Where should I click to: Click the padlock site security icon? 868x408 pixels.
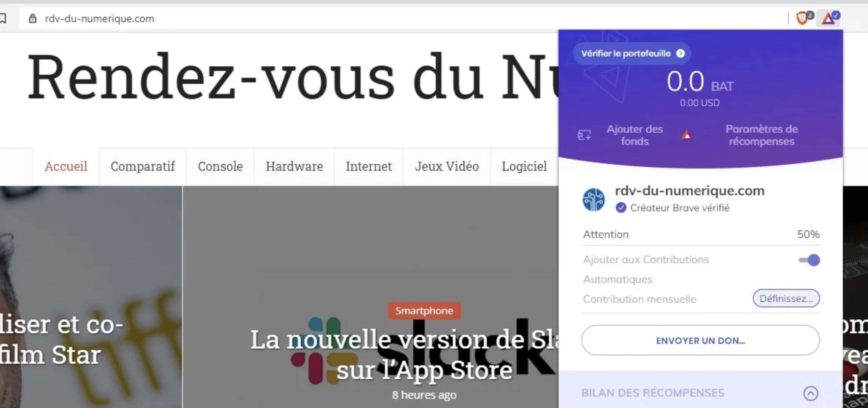[x=33, y=18]
